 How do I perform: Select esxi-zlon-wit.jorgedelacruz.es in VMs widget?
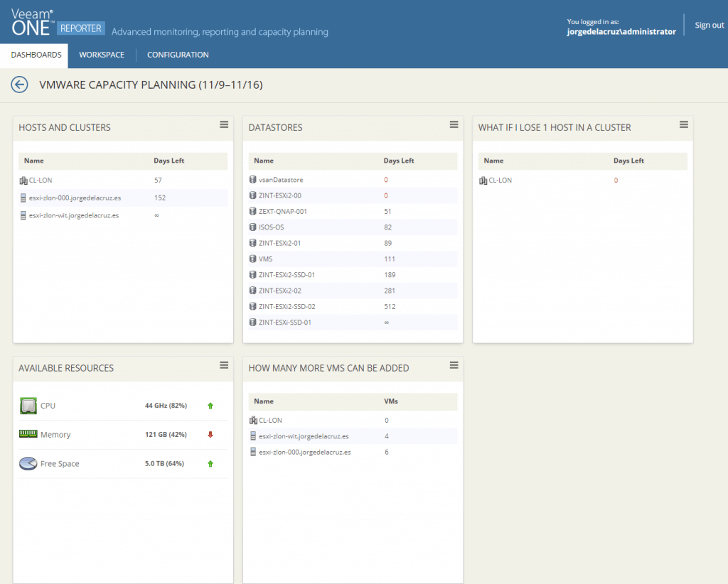click(304, 436)
